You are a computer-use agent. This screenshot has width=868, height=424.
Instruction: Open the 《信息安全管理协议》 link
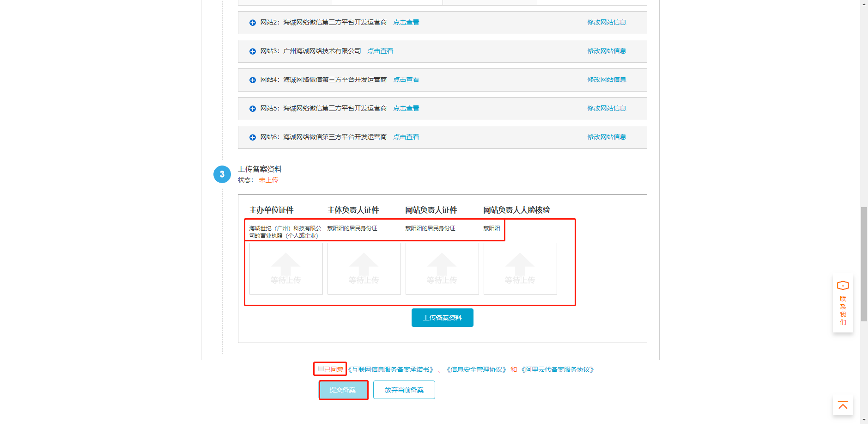[476, 369]
